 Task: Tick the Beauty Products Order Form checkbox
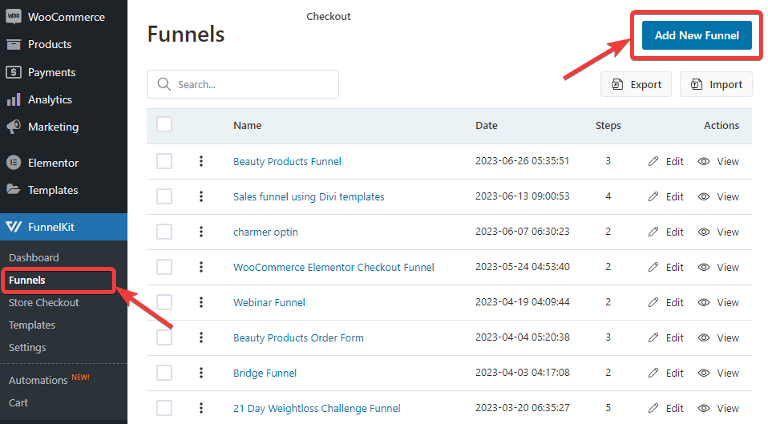point(164,337)
